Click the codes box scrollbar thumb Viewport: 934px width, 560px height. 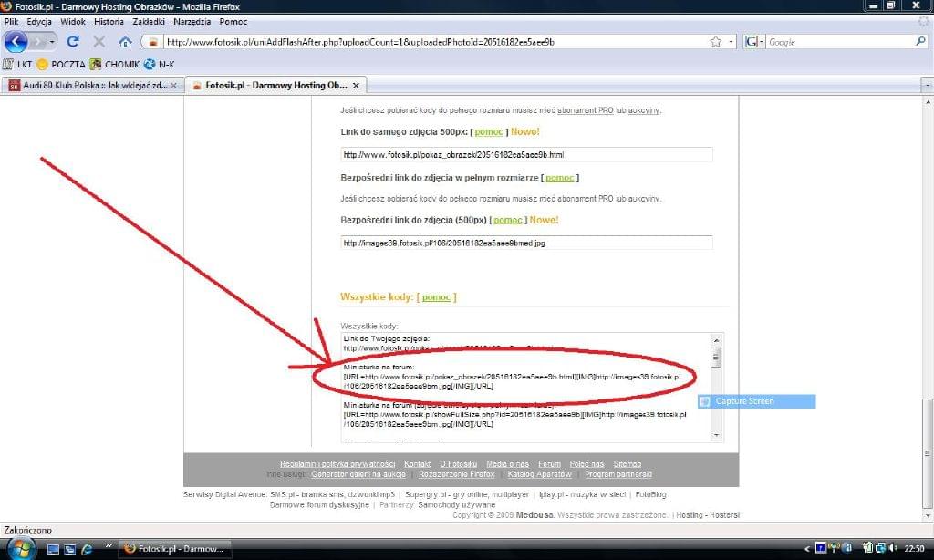(716, 357)
